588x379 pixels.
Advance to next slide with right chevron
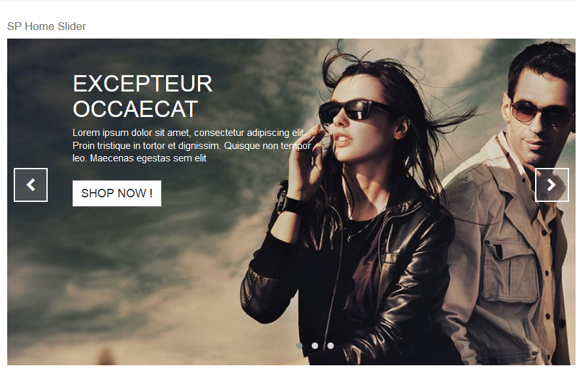tap(551, 185)
